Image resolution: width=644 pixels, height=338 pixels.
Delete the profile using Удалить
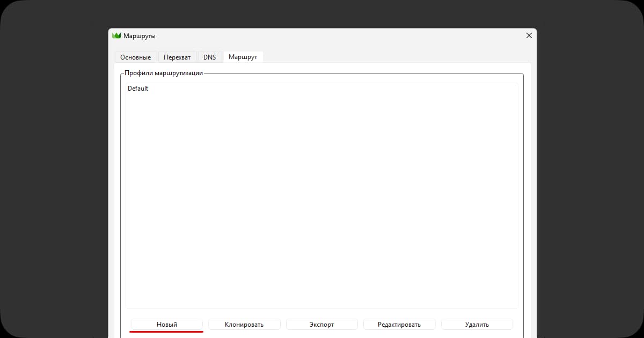click(477, 325)
